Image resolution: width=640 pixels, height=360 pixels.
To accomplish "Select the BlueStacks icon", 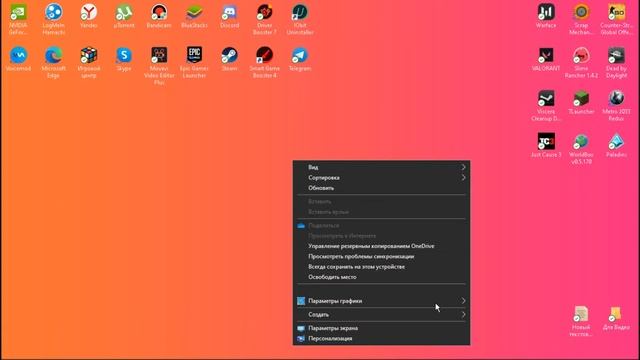I will tap(194, 13).
